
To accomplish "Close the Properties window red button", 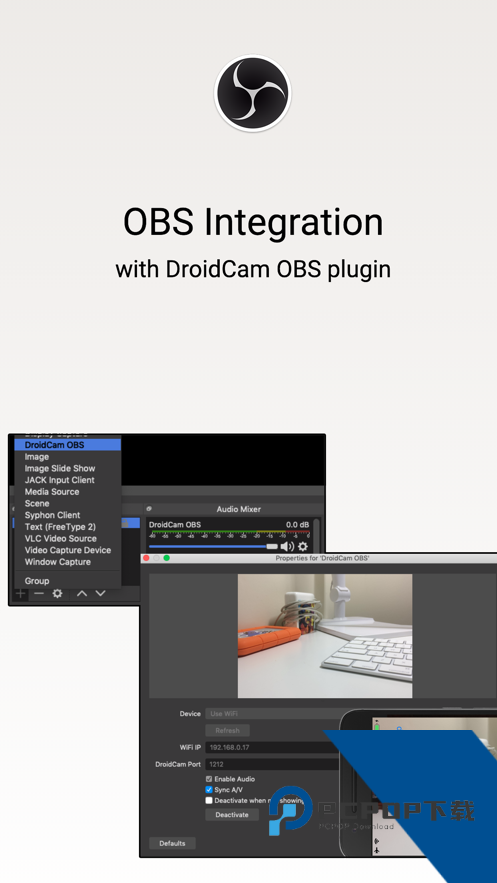I will coord(146,558).
